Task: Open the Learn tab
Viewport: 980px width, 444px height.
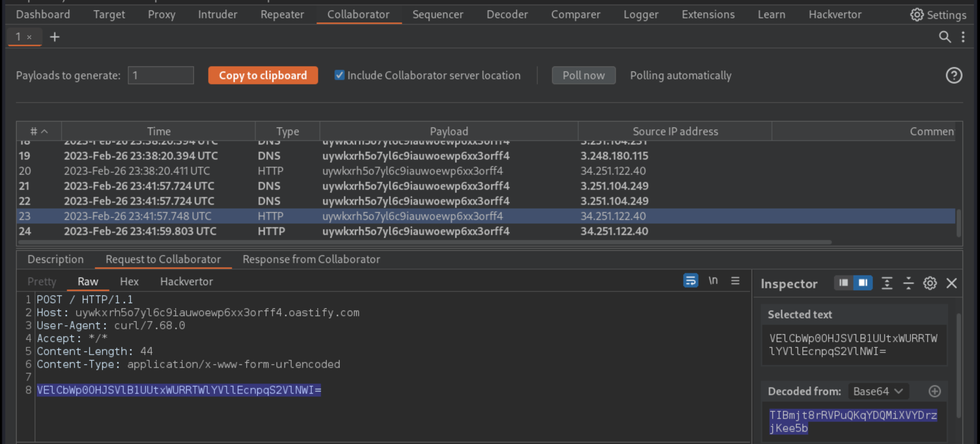Action: pos(771,14)
